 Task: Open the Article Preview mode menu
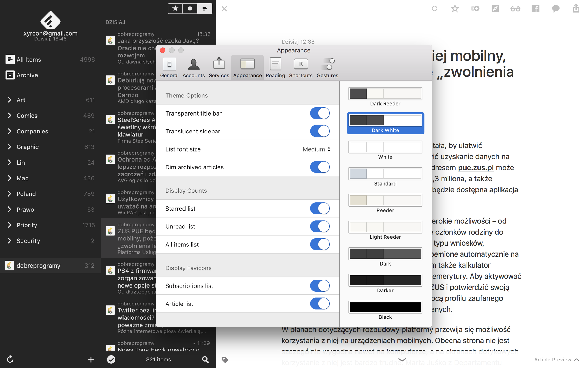coord(556,360)
